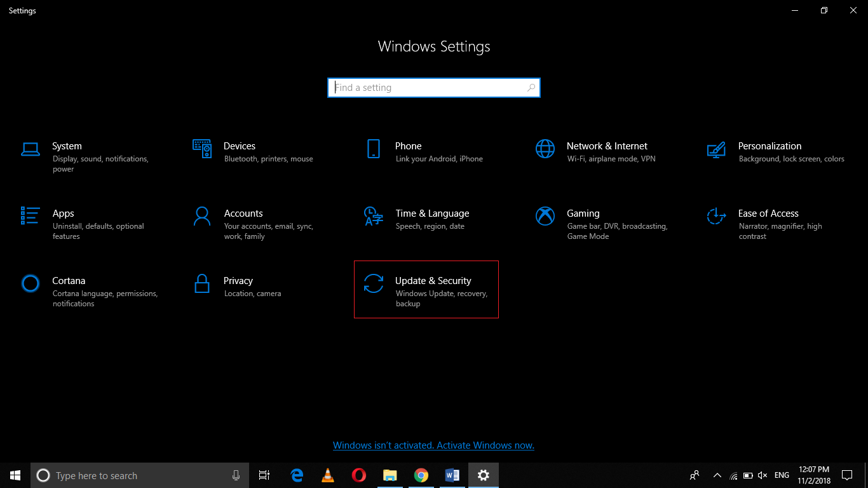Open Task View from the taskbar

pos(264,475)
